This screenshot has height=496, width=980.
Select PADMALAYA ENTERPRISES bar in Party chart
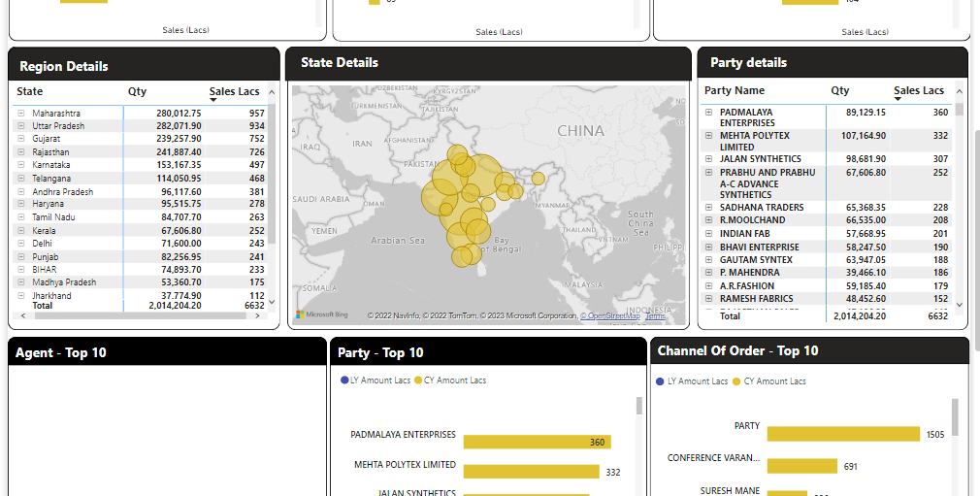click(x=537, y=443)
